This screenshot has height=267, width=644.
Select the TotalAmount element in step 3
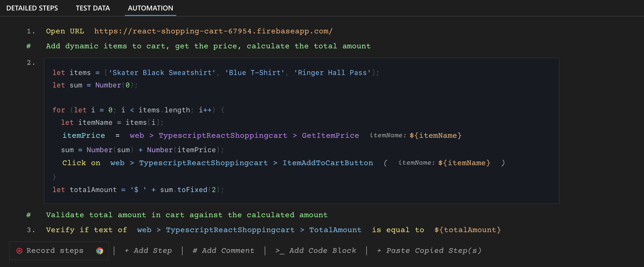[335, 230]
